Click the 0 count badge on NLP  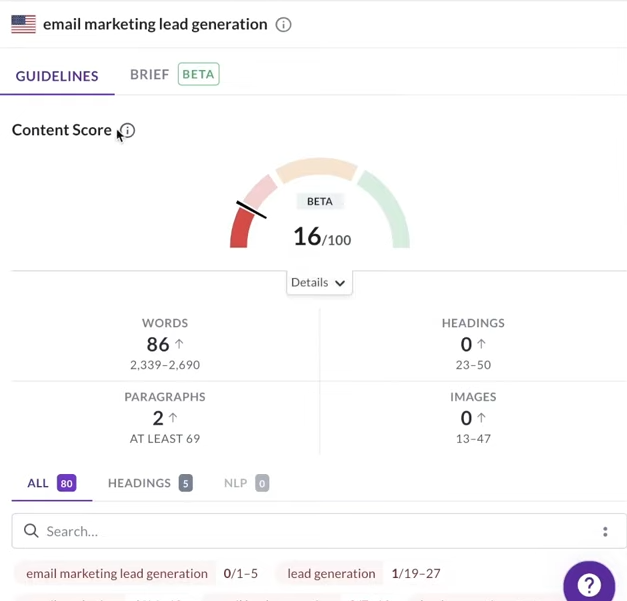(x=262, y=483)
